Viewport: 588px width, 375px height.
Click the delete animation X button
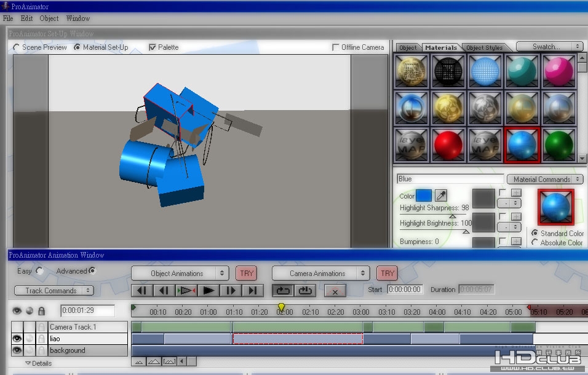[335, 291]
